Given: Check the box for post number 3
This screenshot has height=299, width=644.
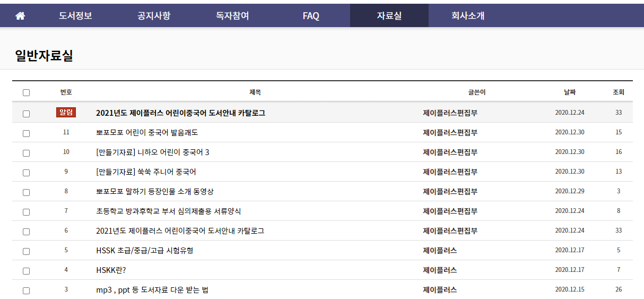Looking at the screenshot, I should coord(26,291).
